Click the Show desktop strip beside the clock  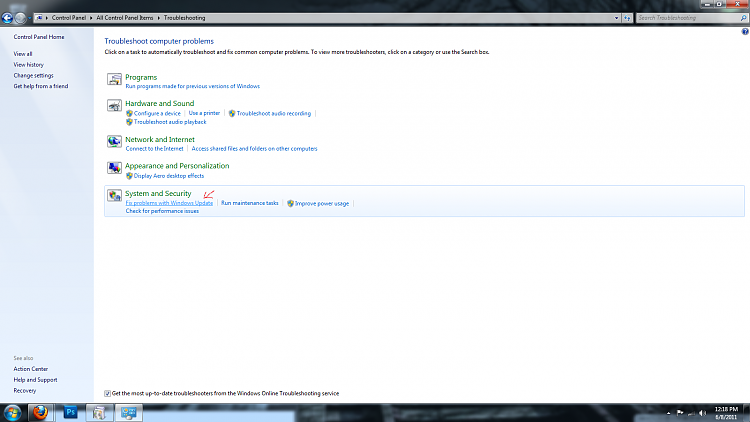tap(747, 412)
